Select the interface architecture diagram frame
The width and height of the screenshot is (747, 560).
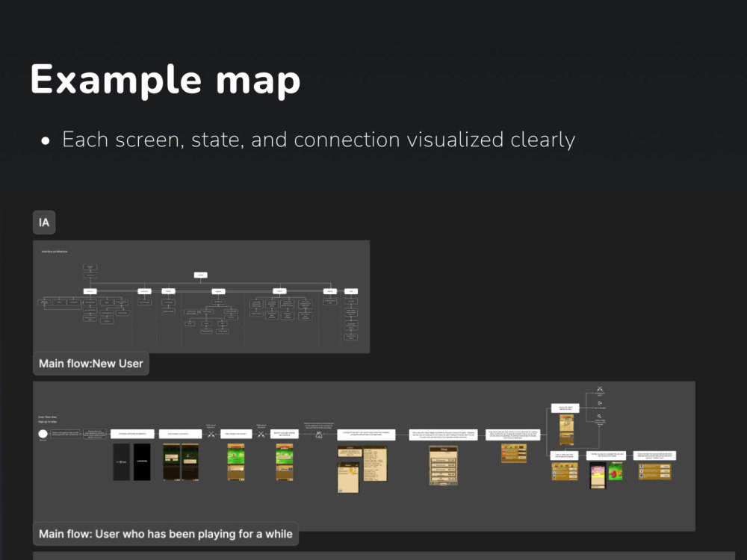point(201,296)
